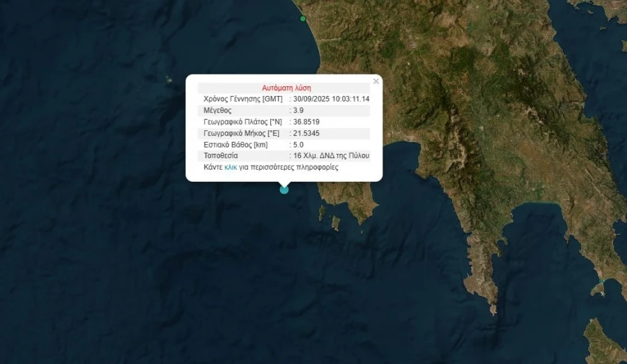Close the earthquake info popup
Screen dimensions: 627x364
pos(376,81)
